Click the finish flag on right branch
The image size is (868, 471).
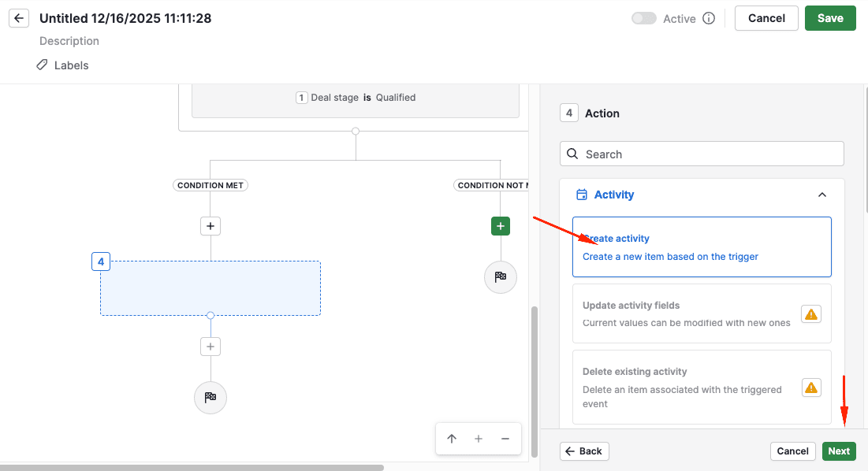[501, 277]
